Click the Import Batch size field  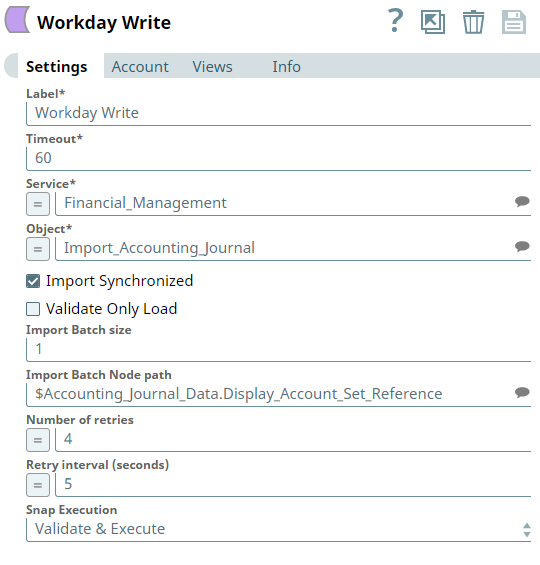click(278, 350)
